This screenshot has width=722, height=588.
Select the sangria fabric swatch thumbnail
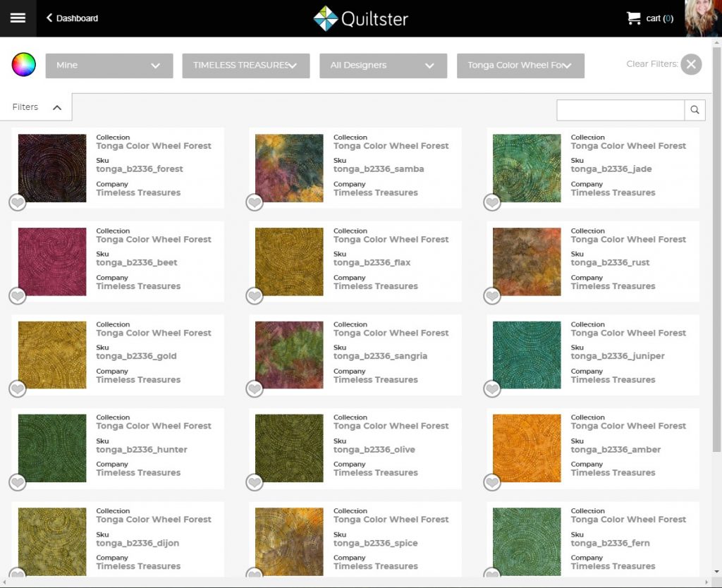coord(289,355)
